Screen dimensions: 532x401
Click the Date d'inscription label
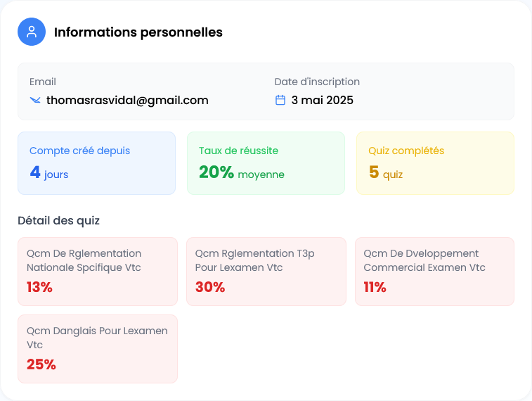point(317,82)
